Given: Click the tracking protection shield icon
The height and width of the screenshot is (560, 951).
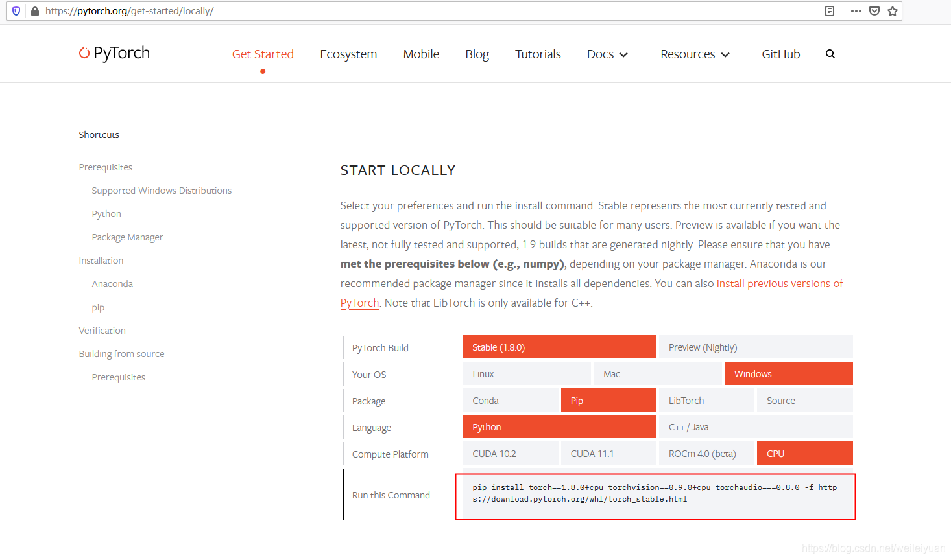Looking at the screenshot, I should click(16, 11).
